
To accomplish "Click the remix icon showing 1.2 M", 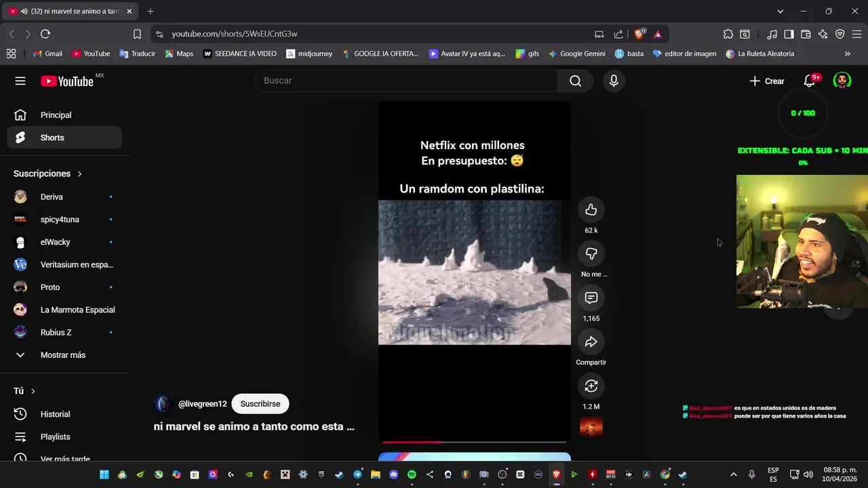I will [x=591, y=386].
